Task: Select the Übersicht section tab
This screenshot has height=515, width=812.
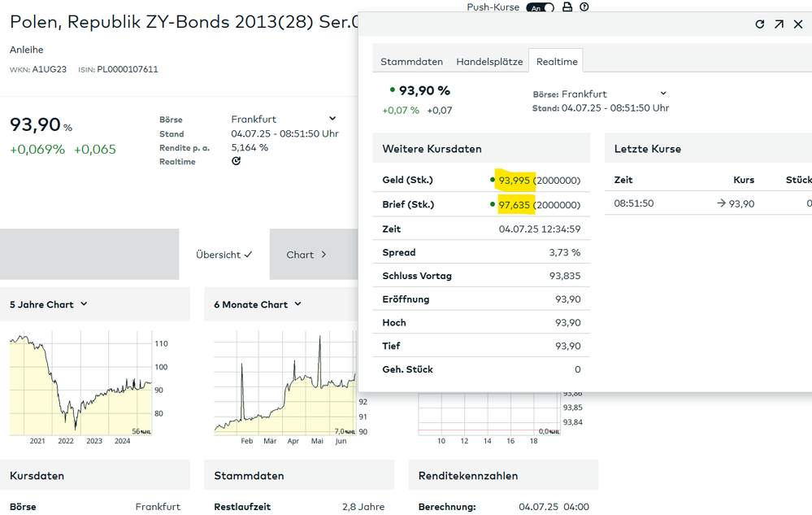Action: click(224, 255)
